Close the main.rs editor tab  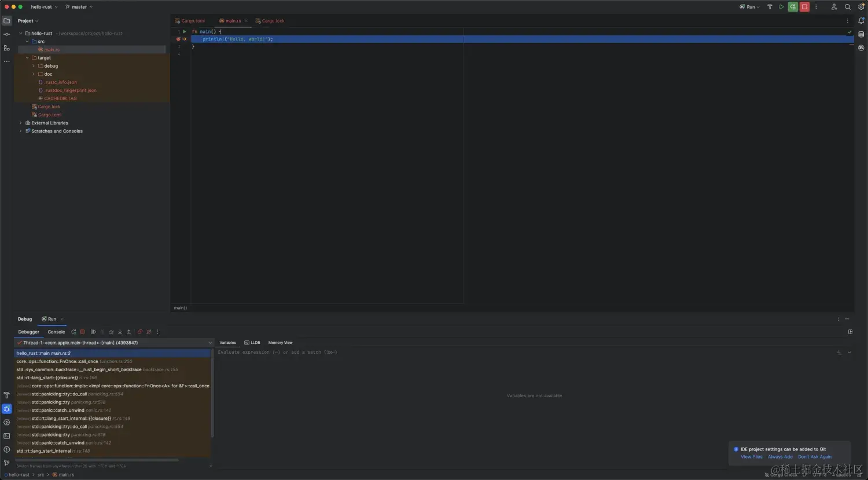(246, 21)
